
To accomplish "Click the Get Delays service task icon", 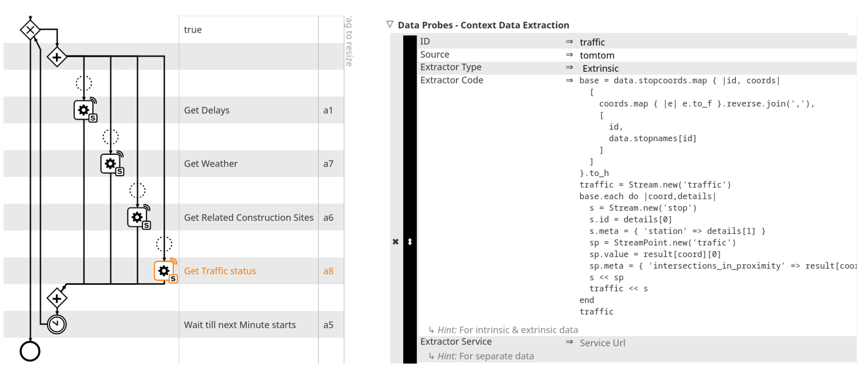I will tap(84, 110).
